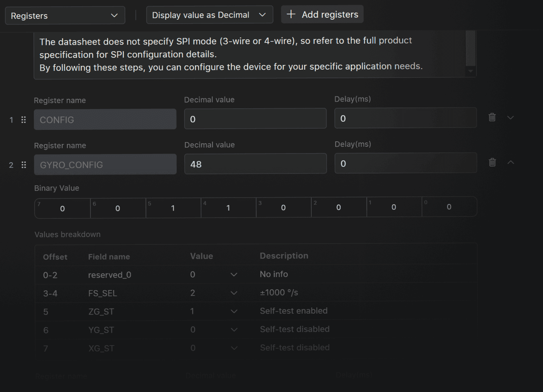Select the FS_SEL field name
The image size is (543, 392).
(x=103, y=293)
